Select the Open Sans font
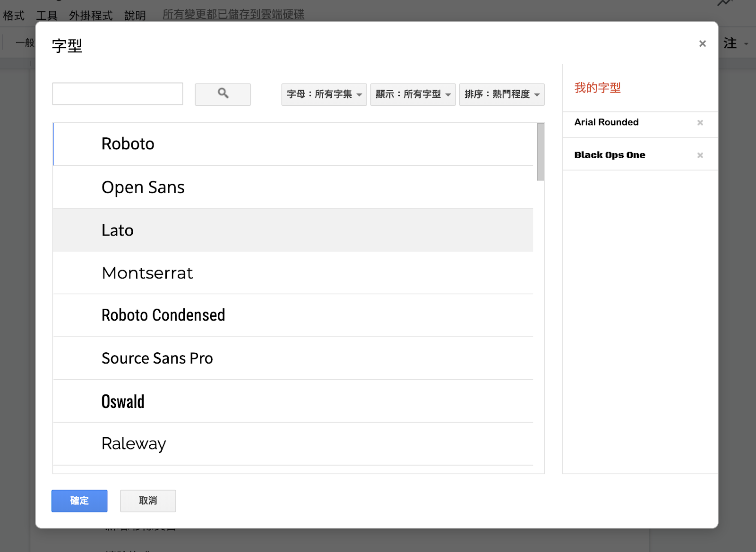The width and height of the screenshot is (756, 552). [x=293, y=187]
